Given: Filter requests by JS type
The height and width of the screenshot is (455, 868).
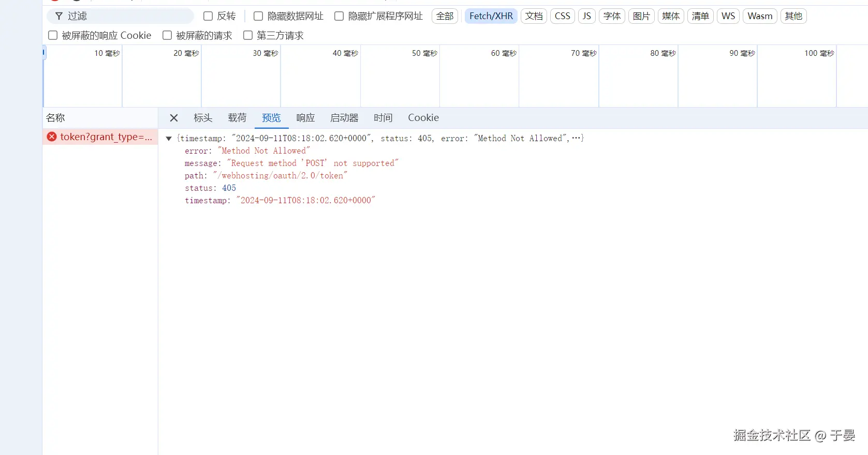Looking at the screenshot, I should click(x=586, y=16).
